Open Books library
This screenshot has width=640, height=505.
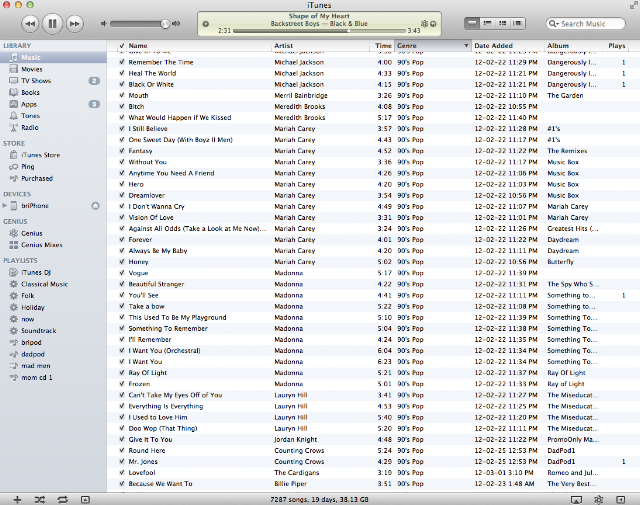pos(53,92)
